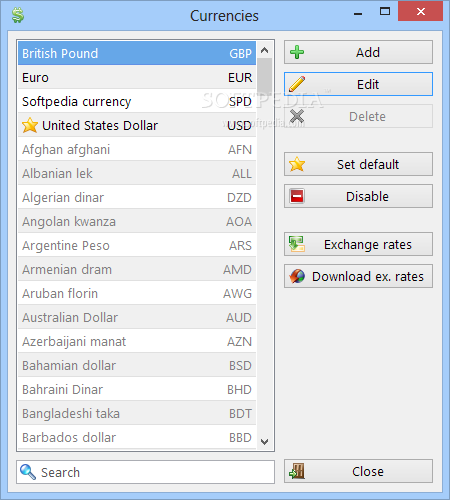Select the Azerbaijani manat row

(137, 341)
